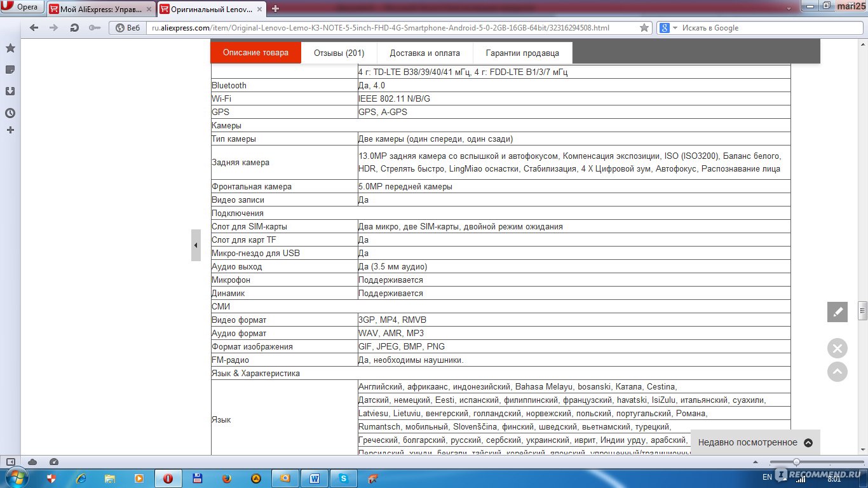
Task: Open Windows Explorer folder from taskbar
Action: [110, 478]
